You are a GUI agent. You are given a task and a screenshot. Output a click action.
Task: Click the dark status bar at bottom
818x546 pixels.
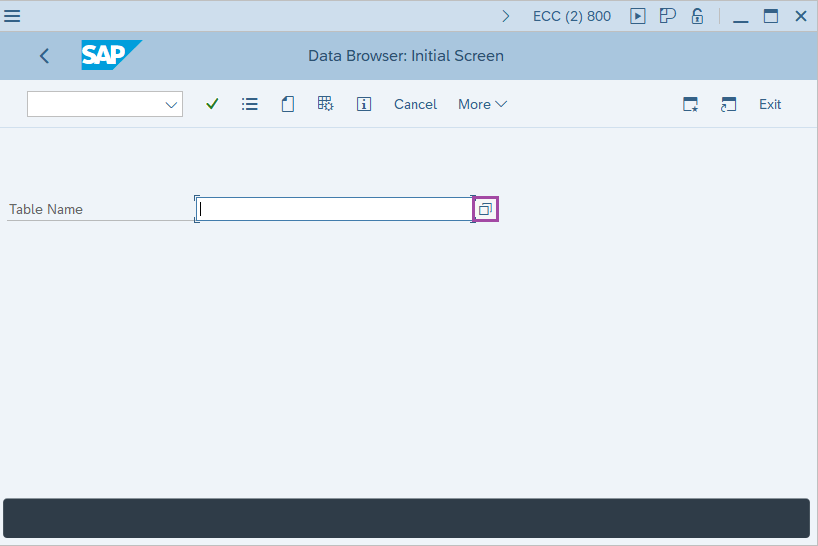point(406,518)
